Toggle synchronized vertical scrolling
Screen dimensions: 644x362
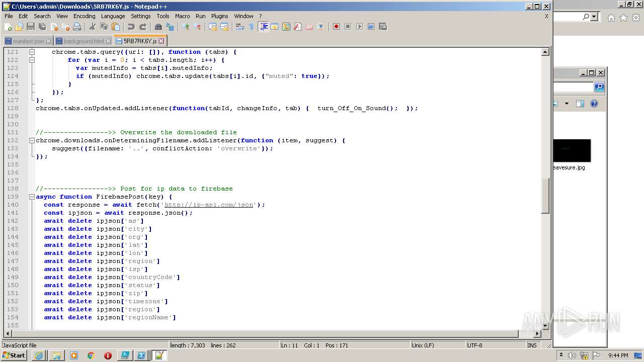tap(213, 27)
